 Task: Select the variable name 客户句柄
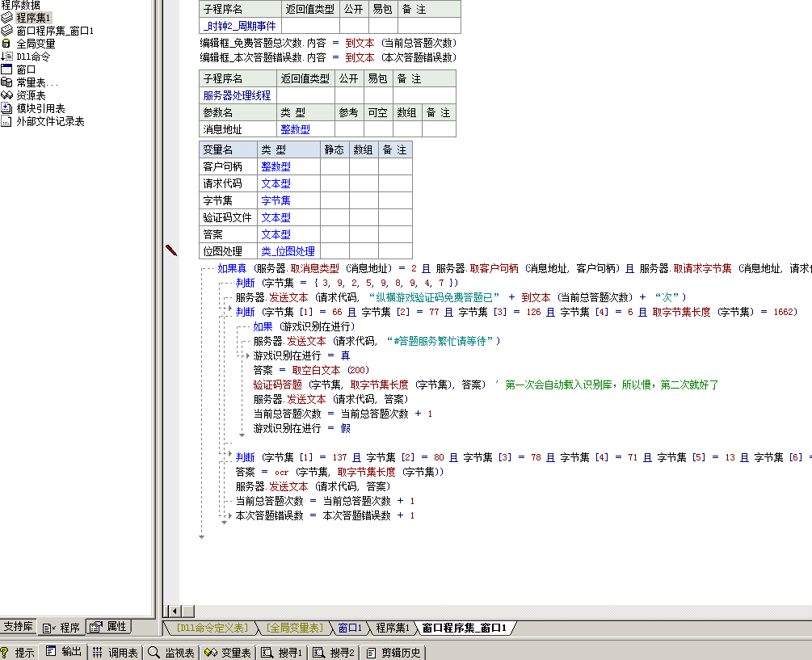pyautogui.click(x=223, y=166)
